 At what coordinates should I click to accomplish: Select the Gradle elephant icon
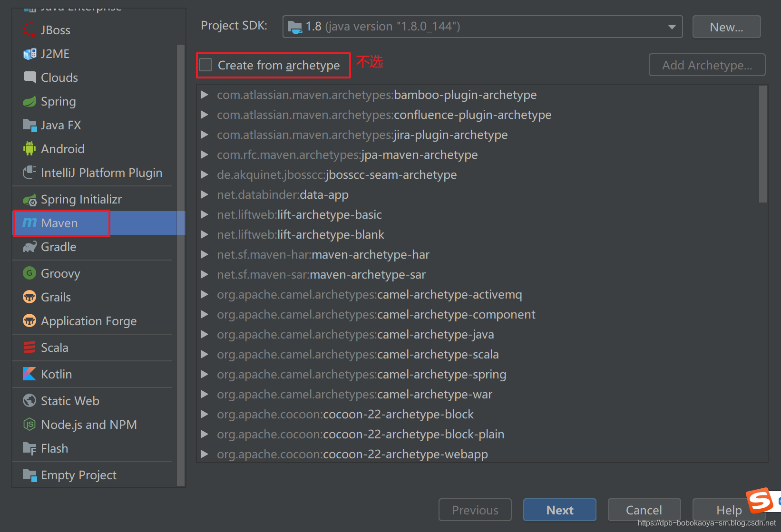(29, 247)
